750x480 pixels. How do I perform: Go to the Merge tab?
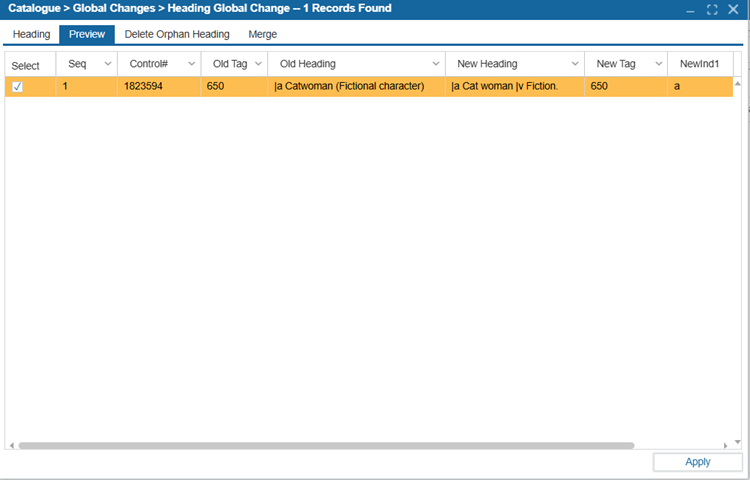pyautogui.click(x=263, y=34)
